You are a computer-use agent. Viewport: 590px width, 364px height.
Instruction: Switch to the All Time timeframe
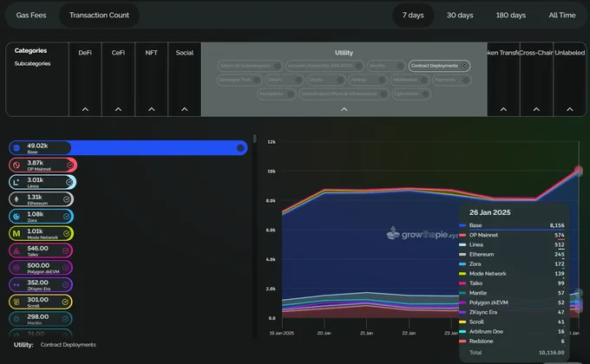point(562,16)
